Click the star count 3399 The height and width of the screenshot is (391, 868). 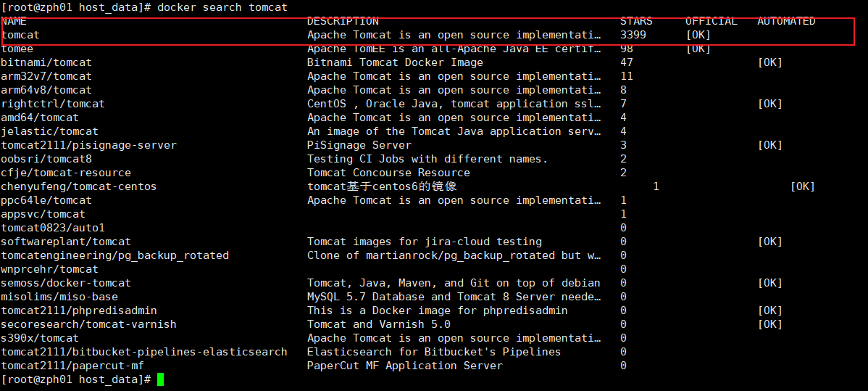(x=633, y=35)
